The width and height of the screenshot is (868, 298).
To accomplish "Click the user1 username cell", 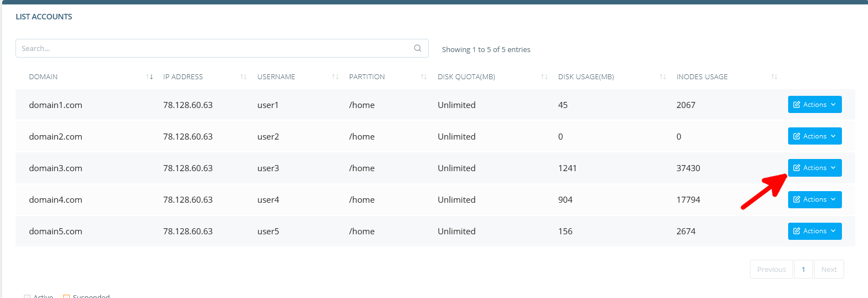I will 268,105.
